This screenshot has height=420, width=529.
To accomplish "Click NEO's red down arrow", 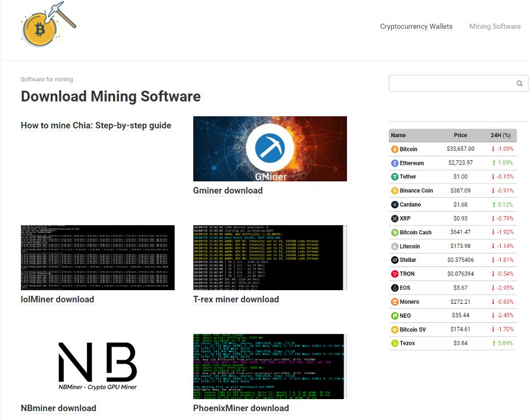I will pyautogui.click(x=493, y=316).
